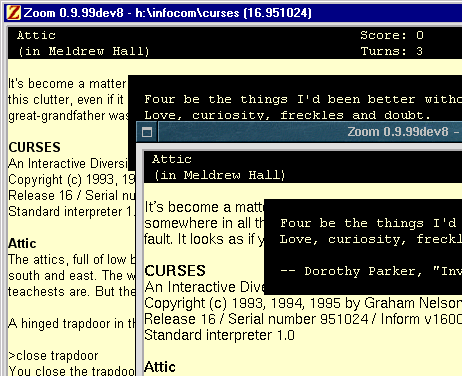This screenshot has height=376, width=462.
Task: Open the window menu icon of the front Zoom window
Action: tap(147, 132)
